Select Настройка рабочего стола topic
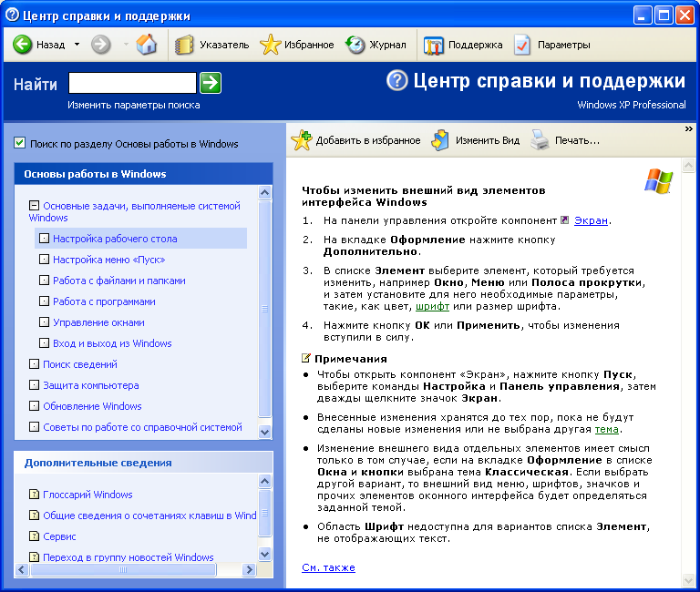 coord(115,239)
